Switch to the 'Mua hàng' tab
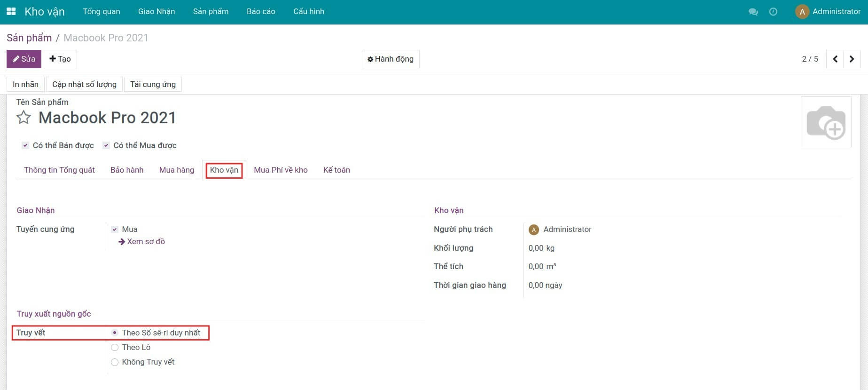 (176, 170)
